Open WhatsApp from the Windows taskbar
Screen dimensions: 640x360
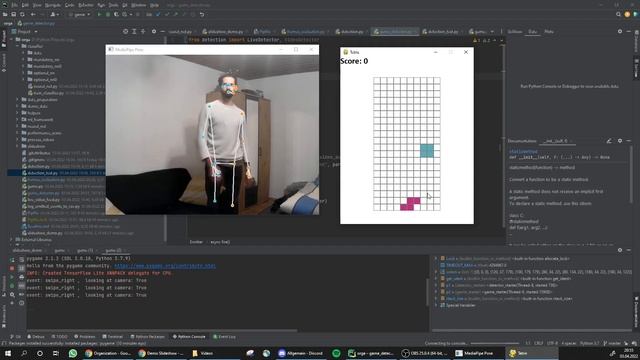point(73,353)
